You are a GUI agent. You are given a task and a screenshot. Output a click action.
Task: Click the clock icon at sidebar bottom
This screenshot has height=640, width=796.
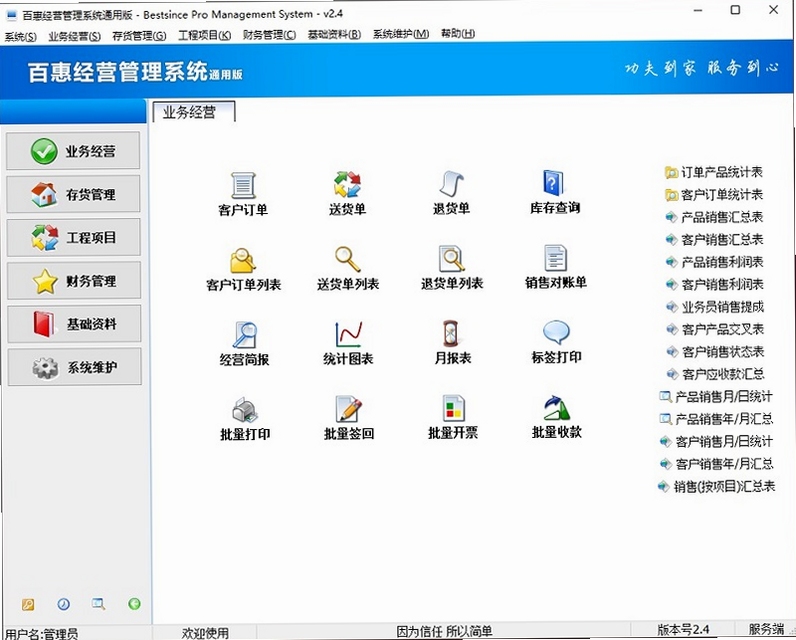[x=63, y=604]
